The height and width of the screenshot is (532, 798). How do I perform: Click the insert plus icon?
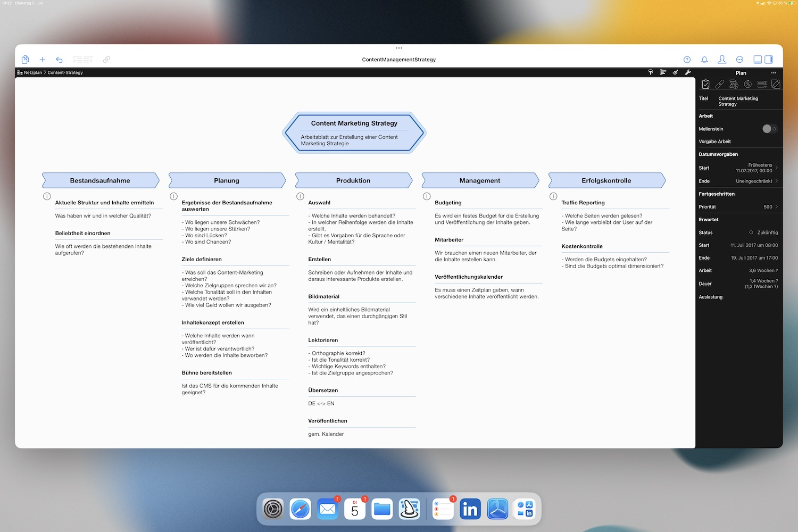[43, 60]
